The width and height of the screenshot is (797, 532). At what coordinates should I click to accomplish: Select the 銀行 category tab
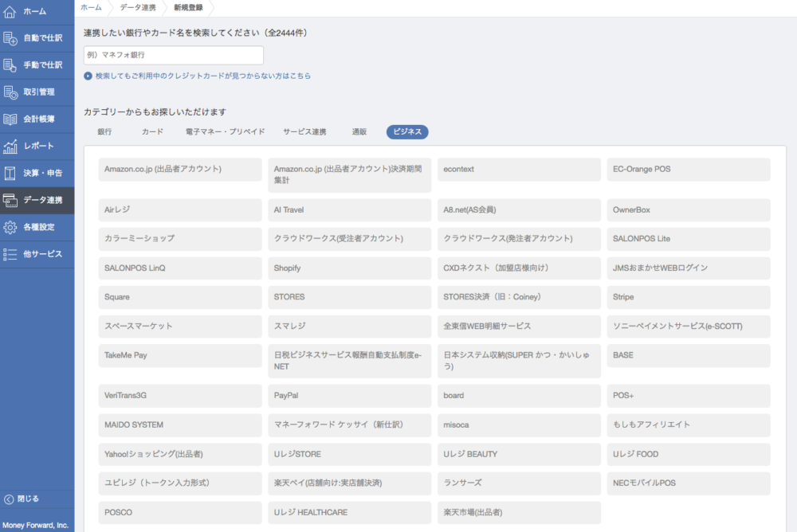104,131
